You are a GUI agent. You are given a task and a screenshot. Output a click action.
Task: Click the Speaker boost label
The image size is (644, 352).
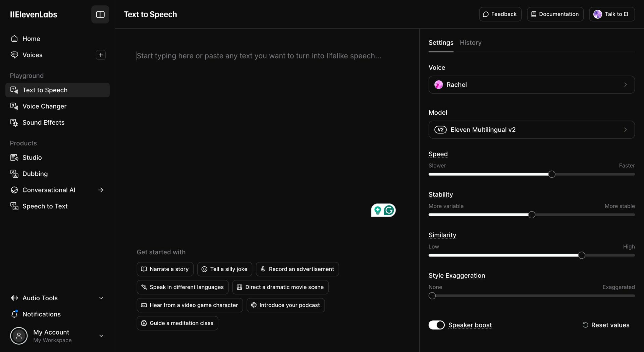[470, 325]
